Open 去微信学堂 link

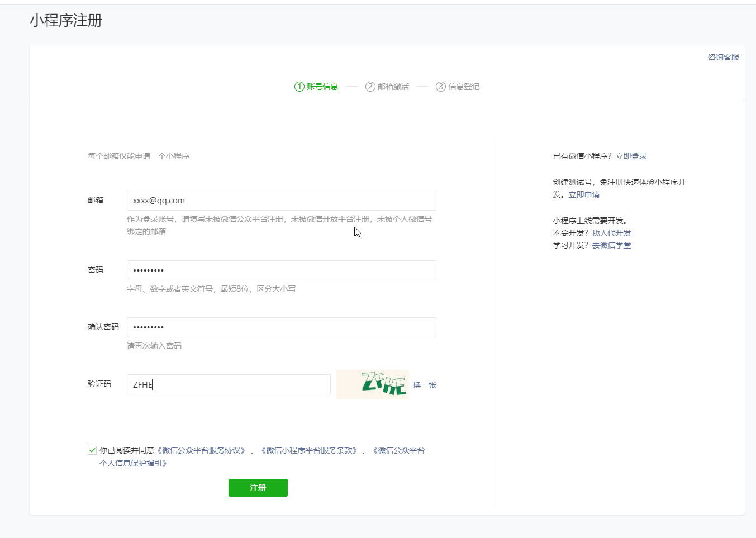612,245
